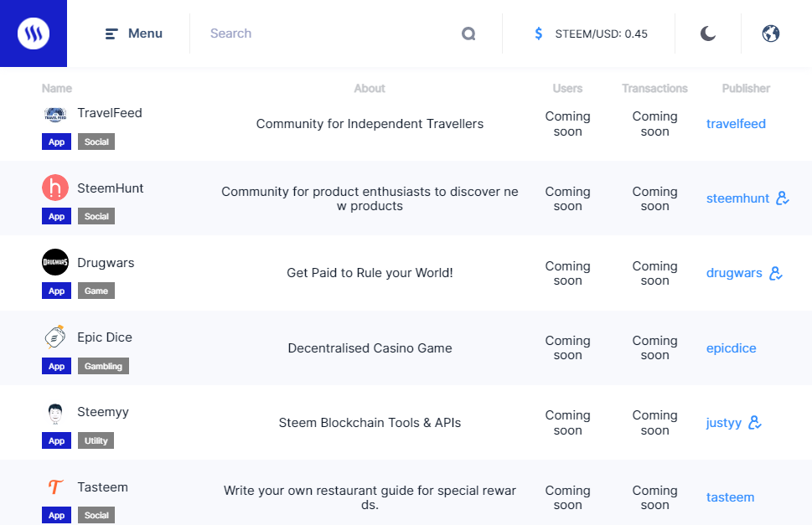Viewport: 812px width, 525px height.
Task: Click the App tag under Drugwars
Action: (x=56, y=291)
